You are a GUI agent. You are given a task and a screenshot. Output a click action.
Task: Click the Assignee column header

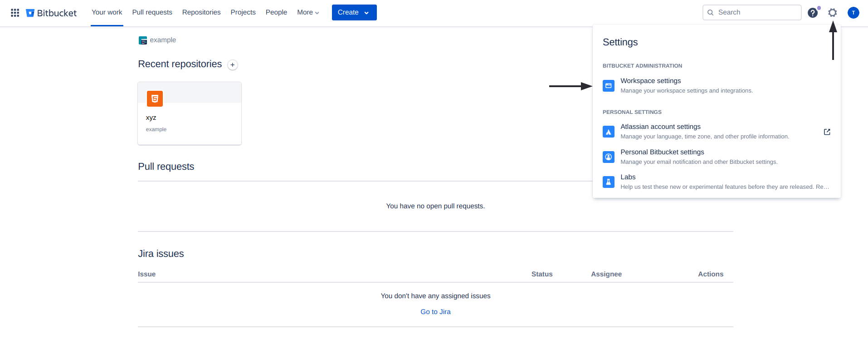coord(606,274)
